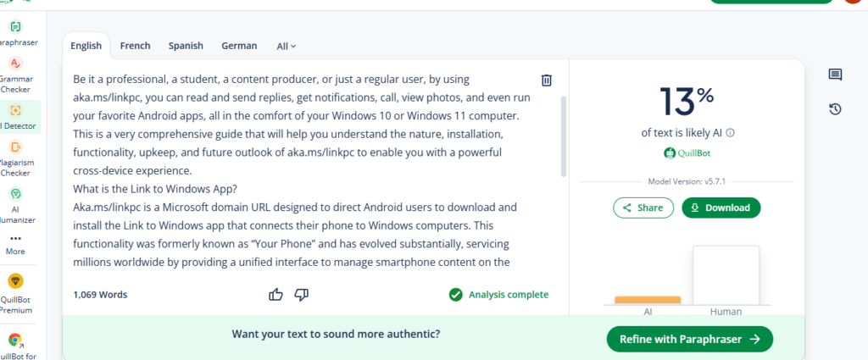The height and width of the screenshot is (360, 868).
Task: Click the info icon beside likely AI
Action: pos(731,133)
